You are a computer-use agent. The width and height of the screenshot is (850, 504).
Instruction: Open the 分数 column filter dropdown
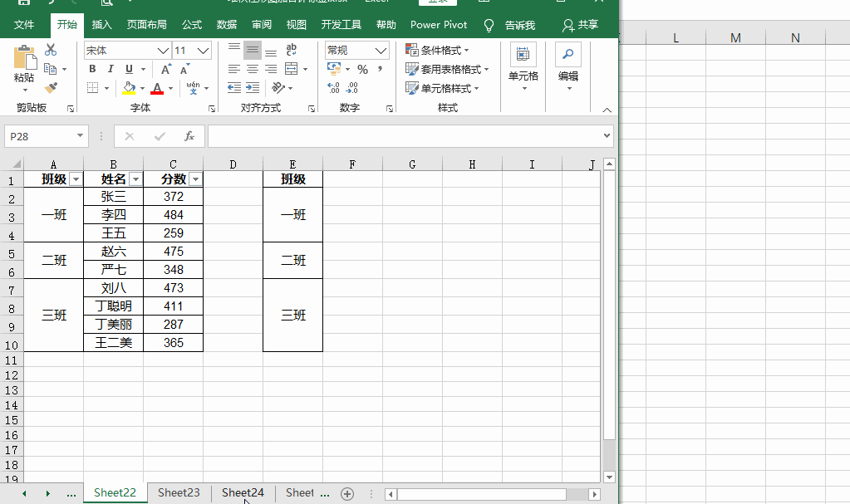coord(196,179)
